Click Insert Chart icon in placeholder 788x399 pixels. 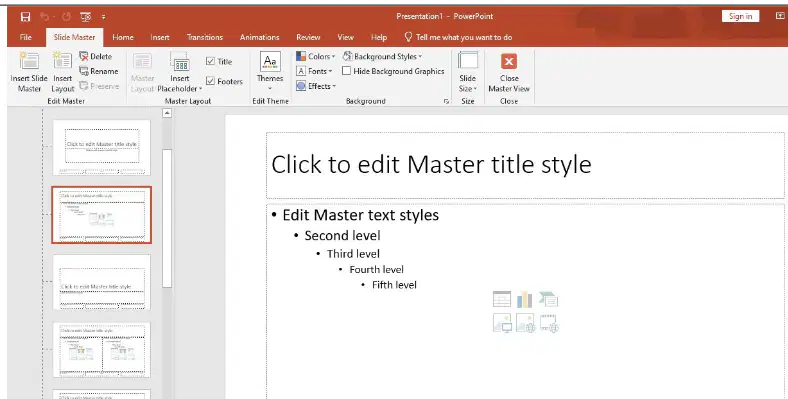pos(525,299)
